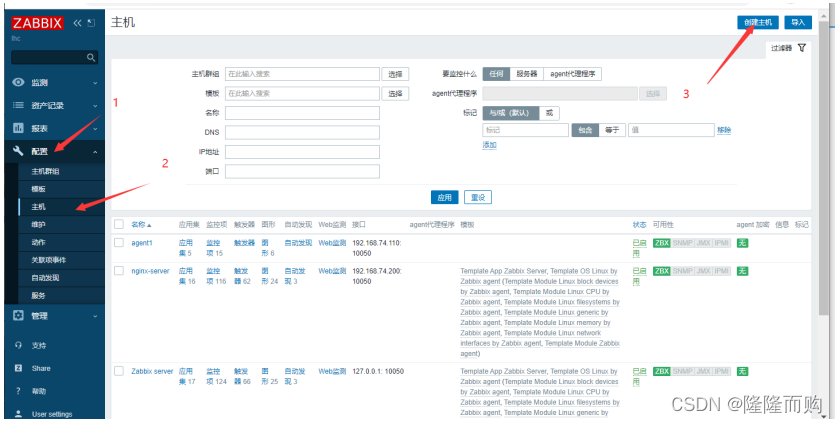837x423 pixels.
Task: Click 选择 beside 模板 field
Action: pyautogui.click(x=395, y=93)
